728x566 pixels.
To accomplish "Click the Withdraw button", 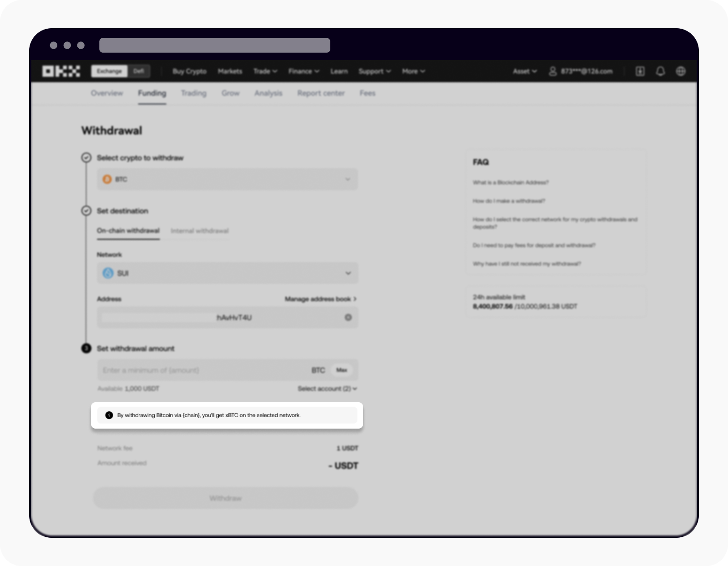I will coord(226,498).
